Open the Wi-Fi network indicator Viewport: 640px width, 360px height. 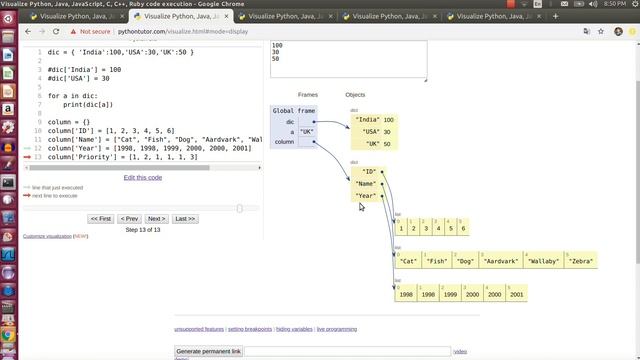[524, 4]
